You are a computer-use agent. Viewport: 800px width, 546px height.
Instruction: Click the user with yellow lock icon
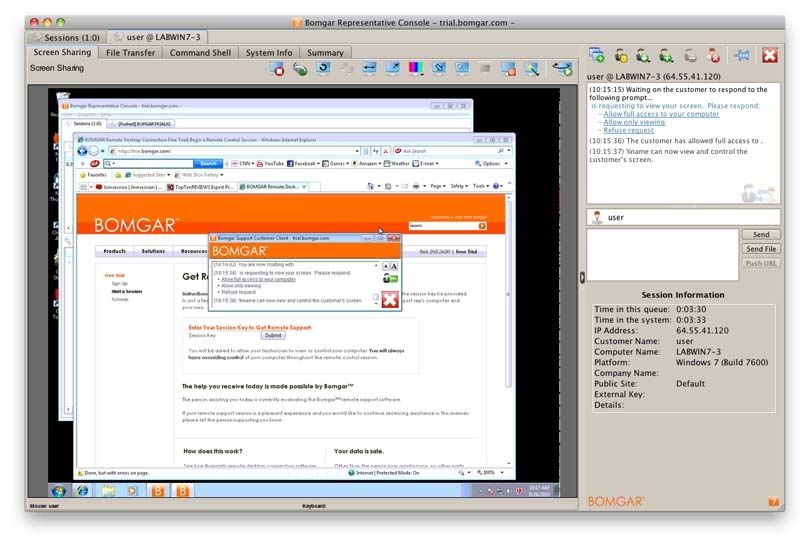pos(620,56)
